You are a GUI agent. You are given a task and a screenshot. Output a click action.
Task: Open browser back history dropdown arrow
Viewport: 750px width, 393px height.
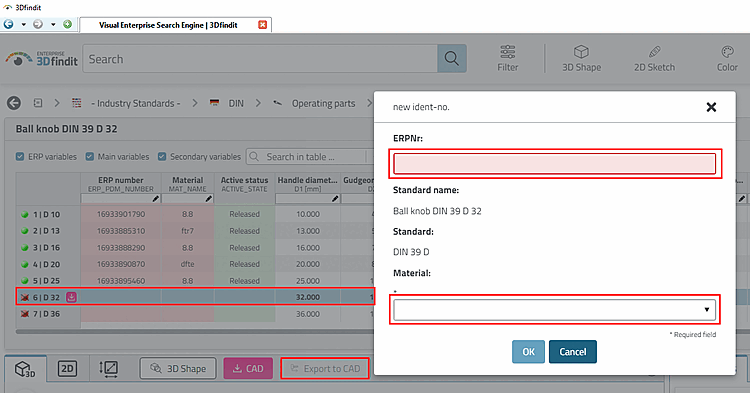click(23, 24)
